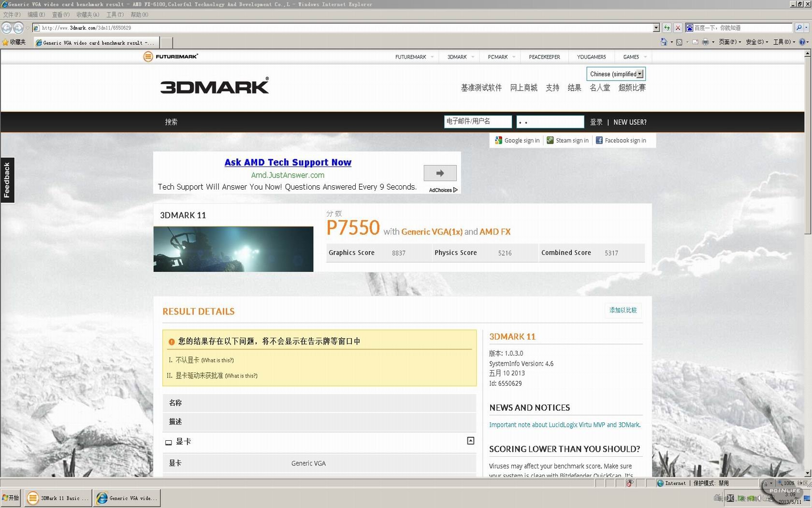Open a new blank tab

166,43
